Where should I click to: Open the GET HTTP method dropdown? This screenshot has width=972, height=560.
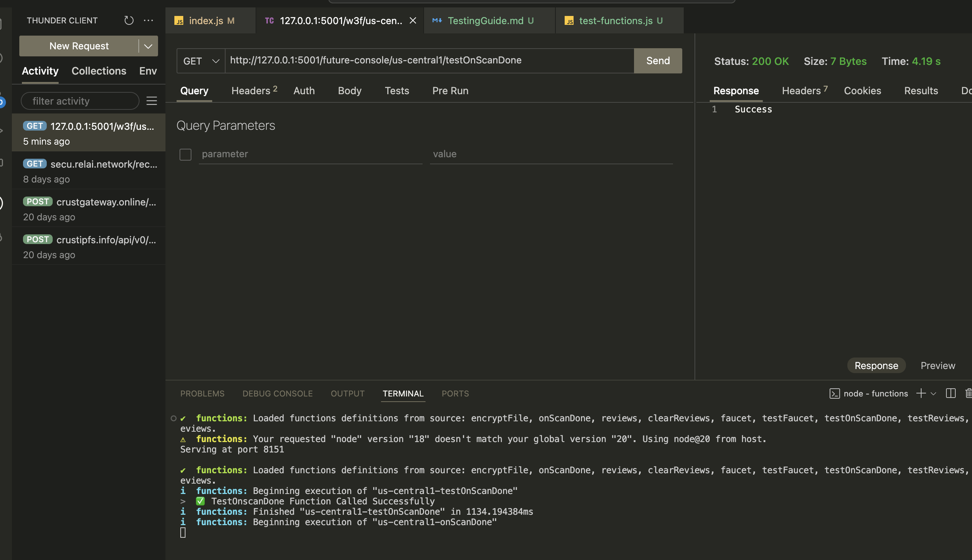tap(201, 61)
